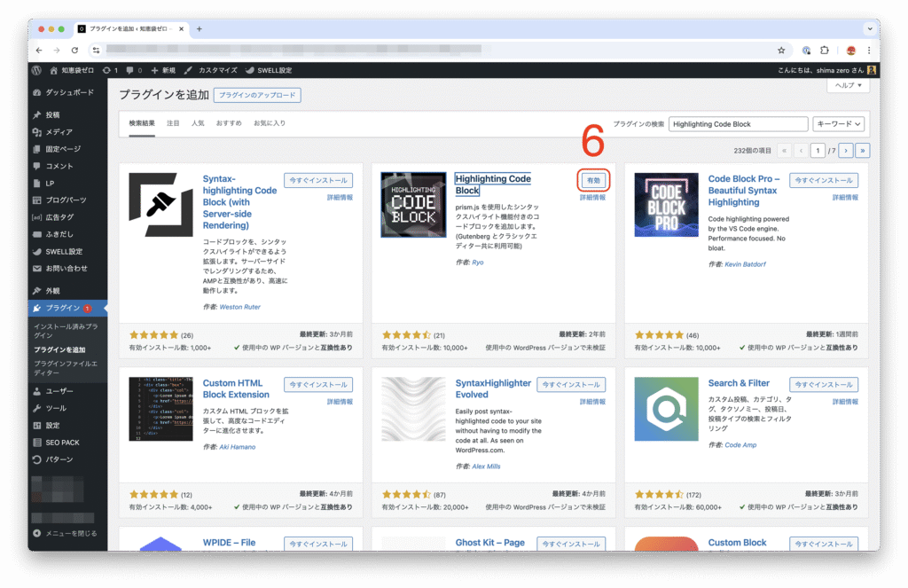This screenshot has width=908, height=588.
Task: Open the ふきだし sidebar menu
Action: [x=67, y=234]
